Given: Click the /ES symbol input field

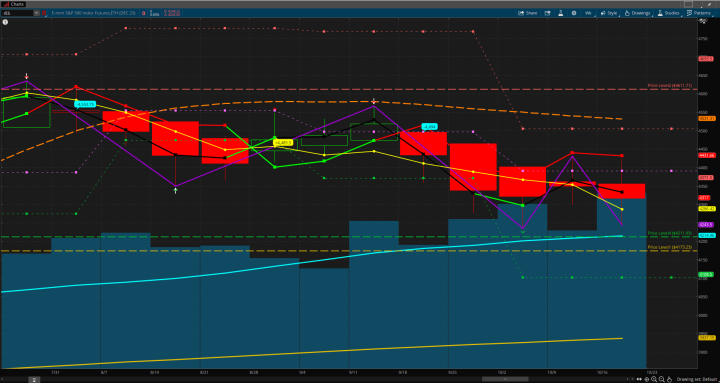Looking at the screenshot, I should click(x=17, y=13).
